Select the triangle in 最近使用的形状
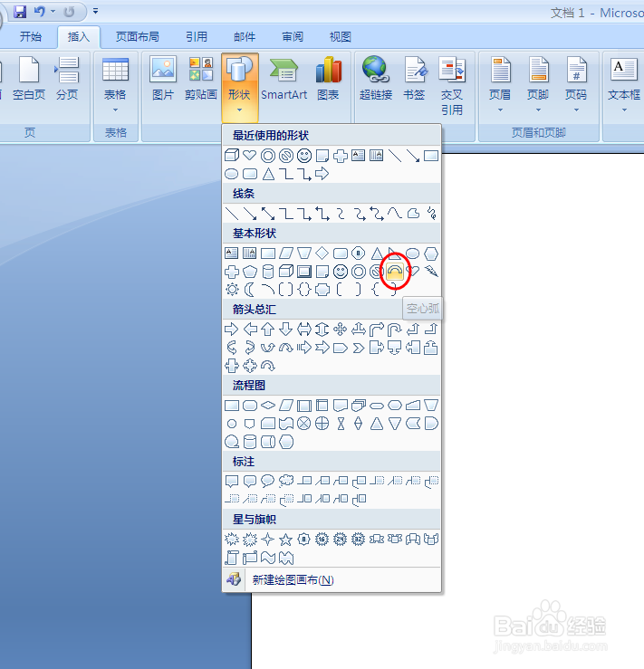The width and height of the screenshot is (644, 669). (268, 174)
